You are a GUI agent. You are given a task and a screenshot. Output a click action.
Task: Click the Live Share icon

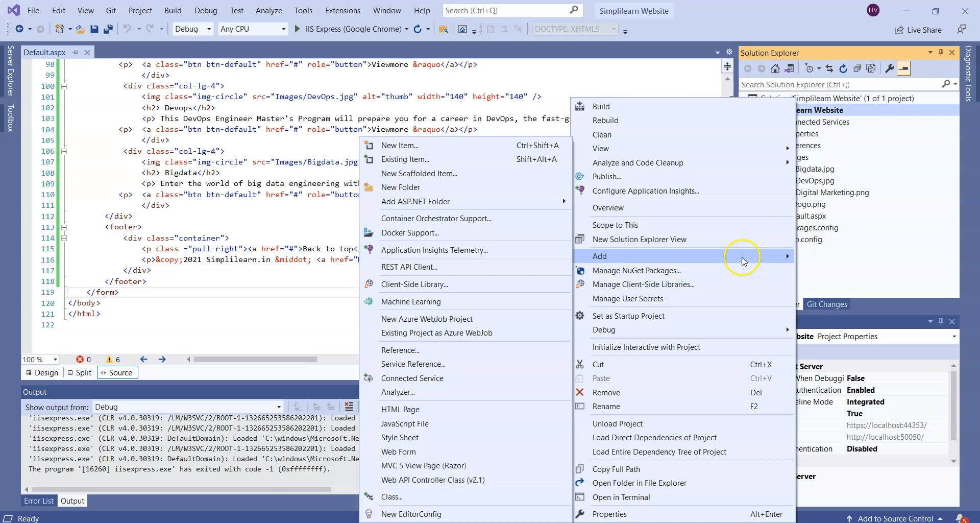[918, 30]
